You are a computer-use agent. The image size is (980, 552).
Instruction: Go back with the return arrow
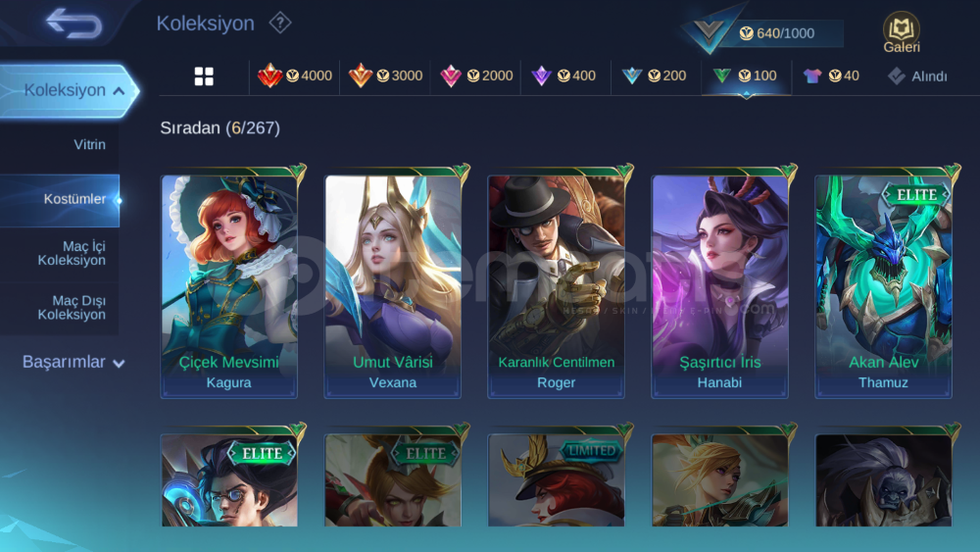click(x=73, y=24)
